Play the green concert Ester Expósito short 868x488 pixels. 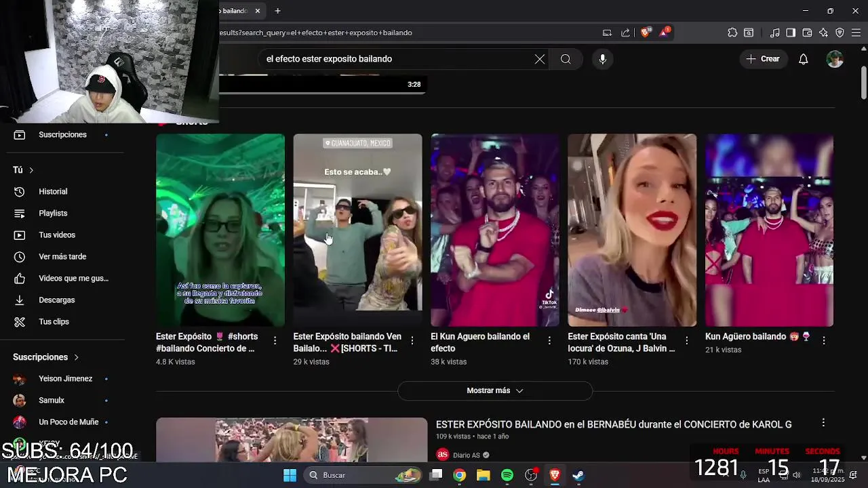coord(220,230)
